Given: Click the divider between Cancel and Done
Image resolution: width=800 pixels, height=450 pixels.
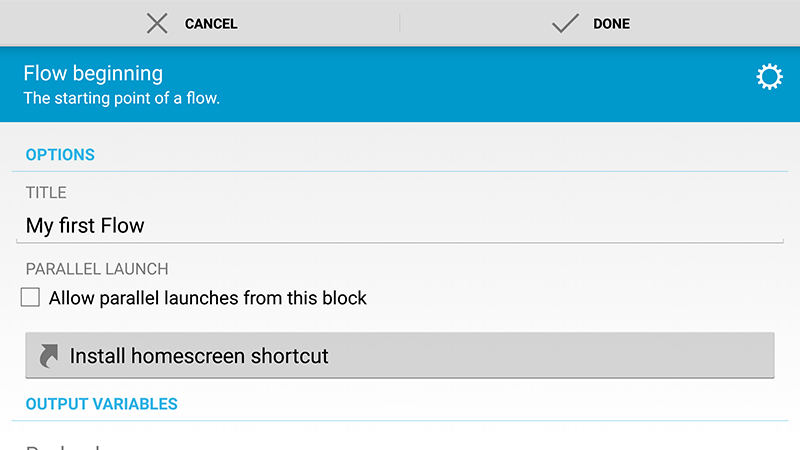Looking at the screenshot, I should coord(400,23).
